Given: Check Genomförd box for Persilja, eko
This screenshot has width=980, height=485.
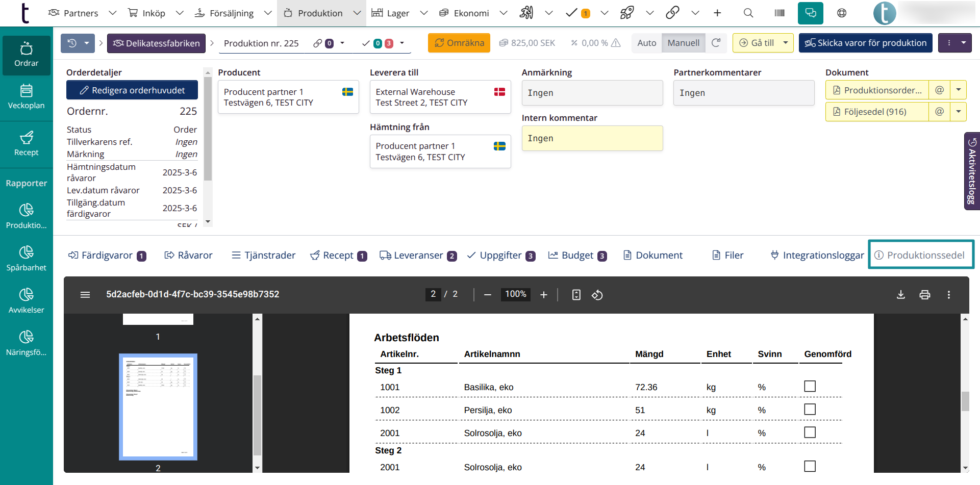Looking at the screenshot, I should click(x=810, y=410).
